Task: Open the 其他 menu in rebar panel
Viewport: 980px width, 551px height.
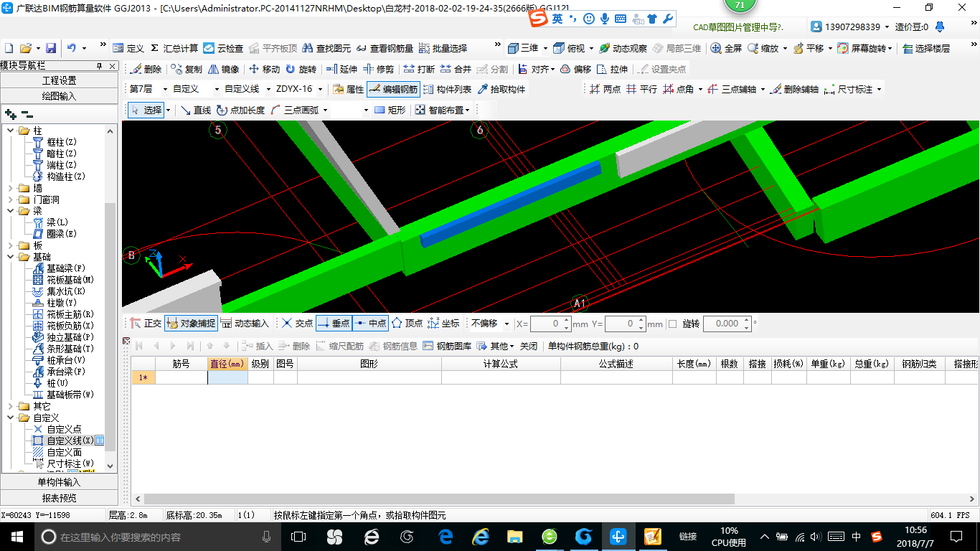Action: [x=496, y=346]
